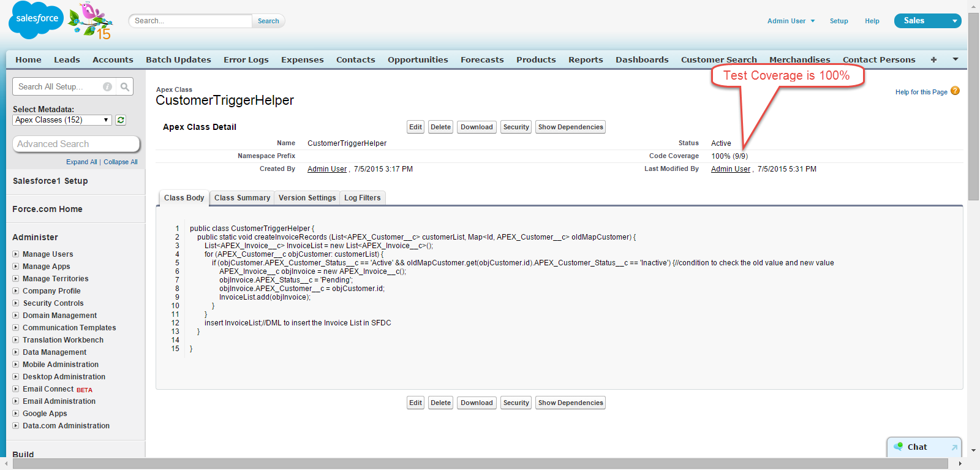980x470 pixels.
Task: Expand the Mobile Administration section
Action: (x=16, y=364)
